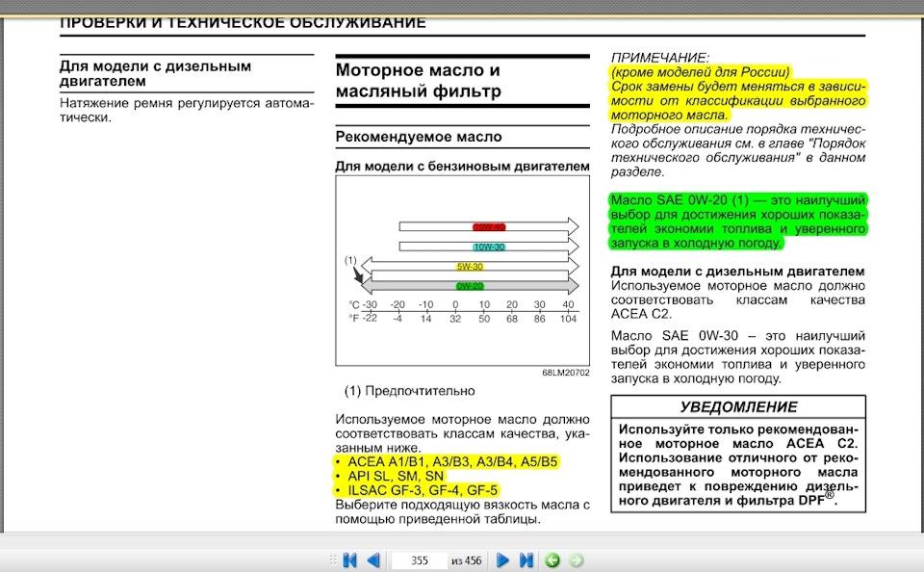Screen dimensions: 924x572
Task: Click left column heading "Для модели с дизельным двигателем"
Action: (x=156, y=74)
